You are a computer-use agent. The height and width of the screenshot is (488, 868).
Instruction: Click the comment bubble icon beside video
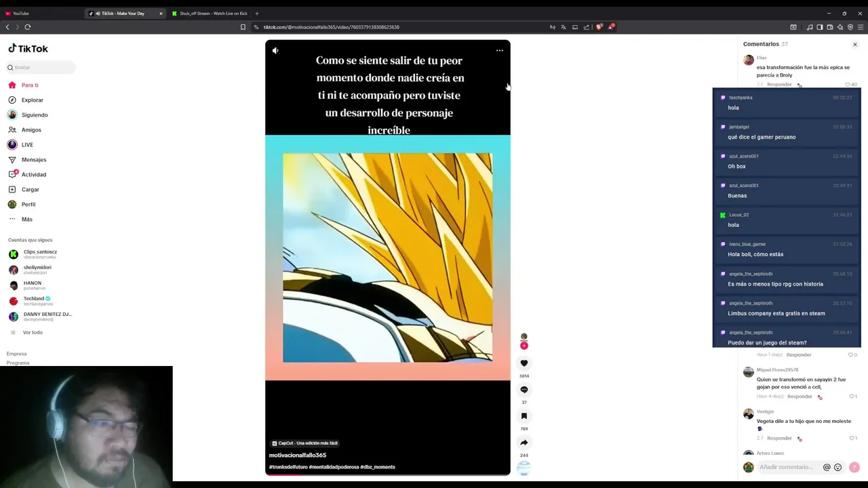click(524, 390)
